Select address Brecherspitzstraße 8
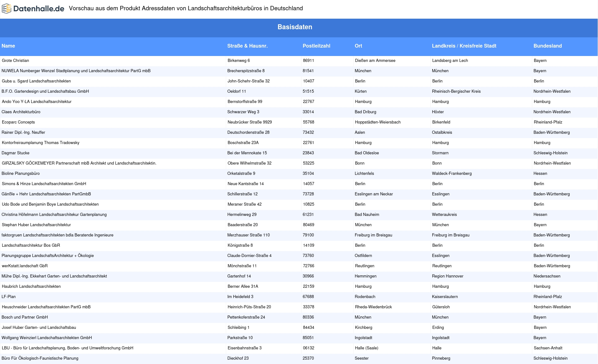Image resolution: width=598 pixels, height=364 pixels. pyautogui.click(x=246, y=71)
